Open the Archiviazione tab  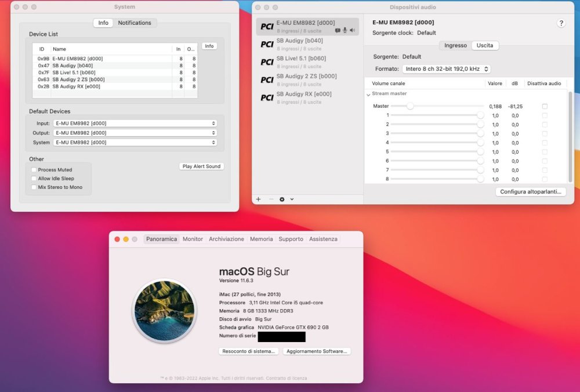click(226, 239)
